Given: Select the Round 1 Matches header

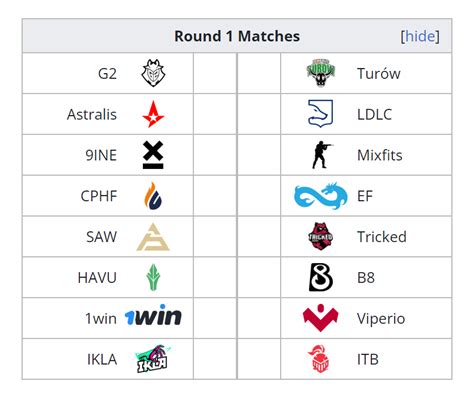Looking at the screenshot, I should [x=237, y=36].
